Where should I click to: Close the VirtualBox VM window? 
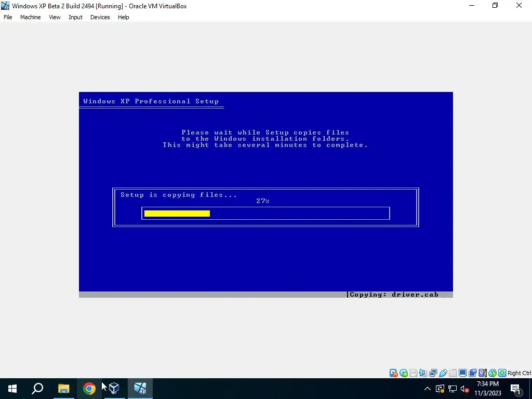[x=519, y=5]
